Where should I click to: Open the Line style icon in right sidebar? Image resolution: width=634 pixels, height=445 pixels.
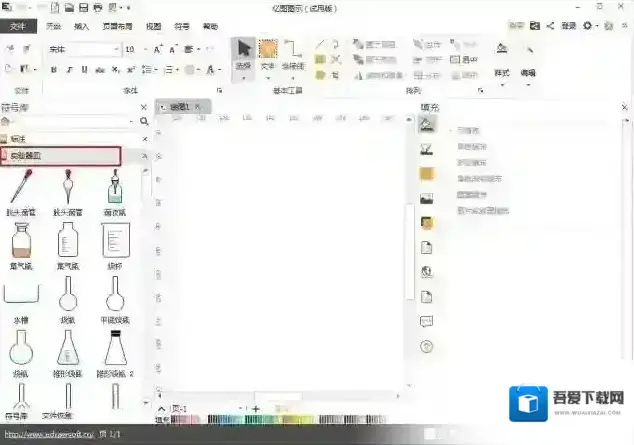pos(426,150)
